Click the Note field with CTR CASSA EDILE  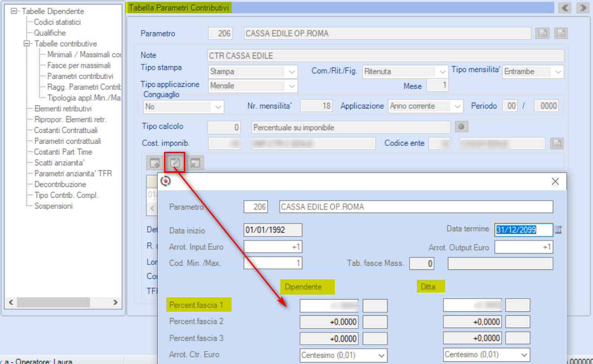pyautogui.click(x=386, y=55)
